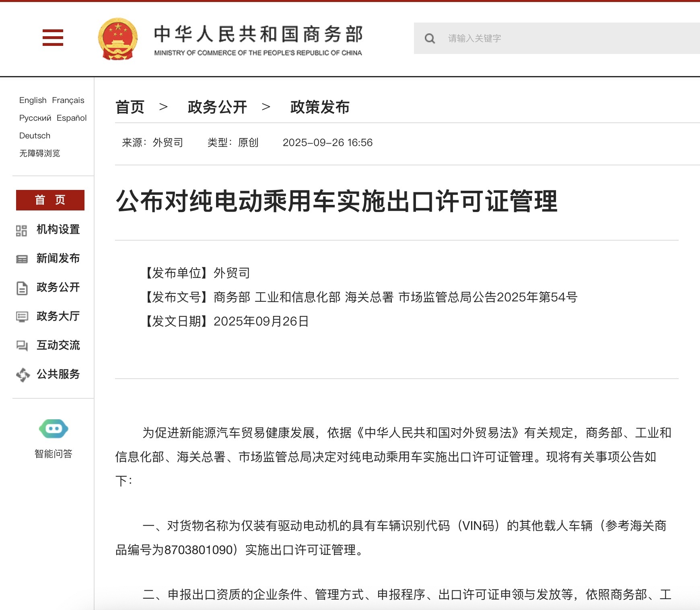
Task: Switch language to Русский
Action: pyautogui.click(x=35, y=118)
